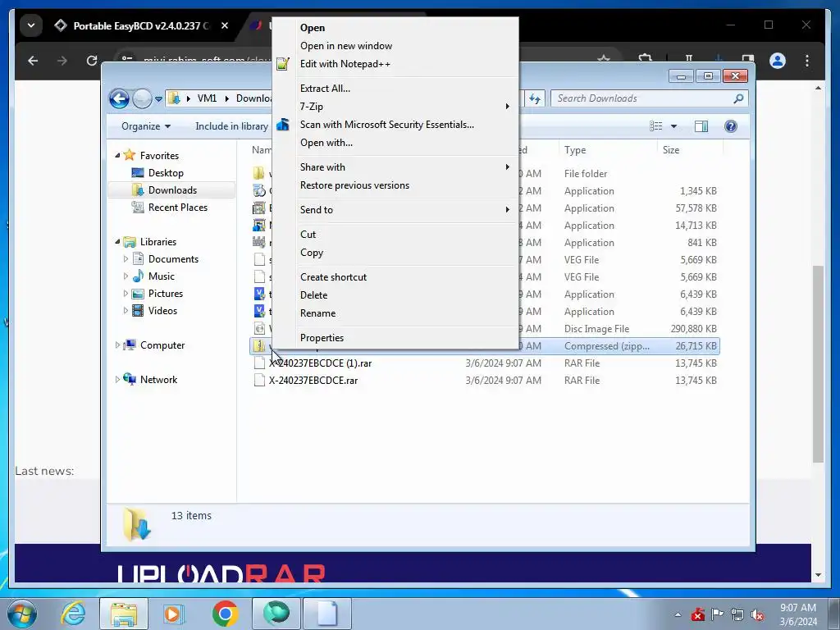
Task: Launch Internet Explorer from taskbar
Action: 74,614
